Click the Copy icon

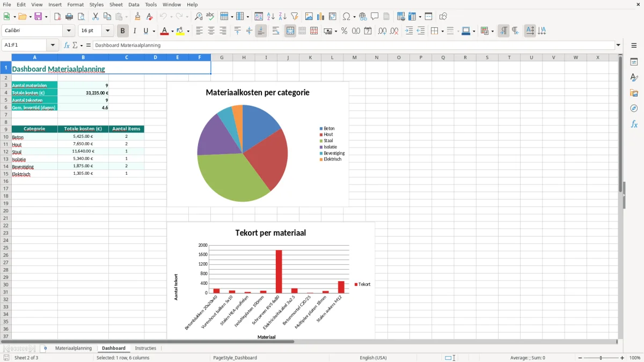[x=107, y=17]
